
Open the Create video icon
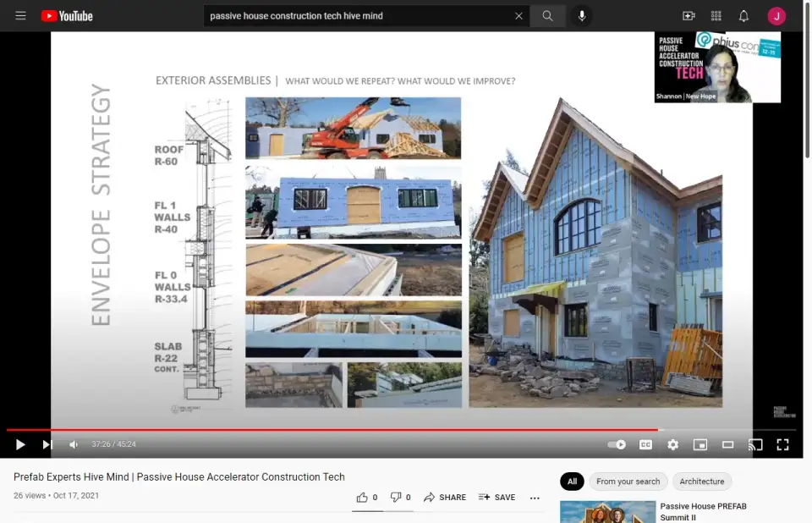coord(689,16)
